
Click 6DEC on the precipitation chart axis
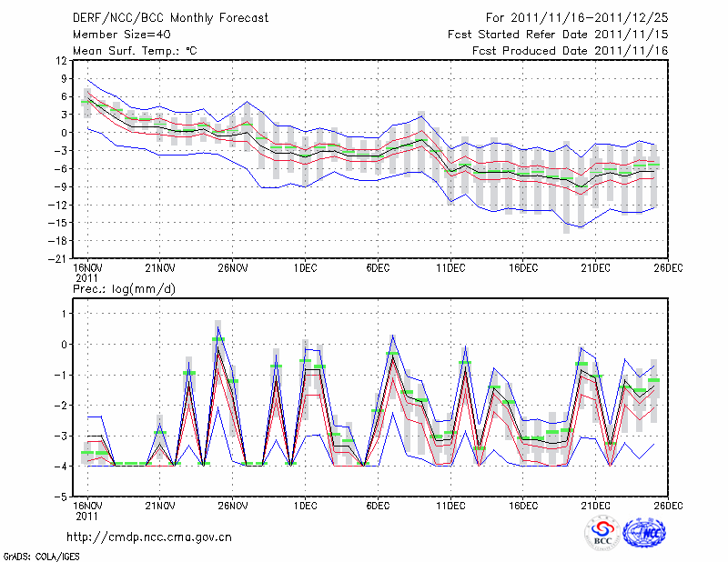pos(378,506)
